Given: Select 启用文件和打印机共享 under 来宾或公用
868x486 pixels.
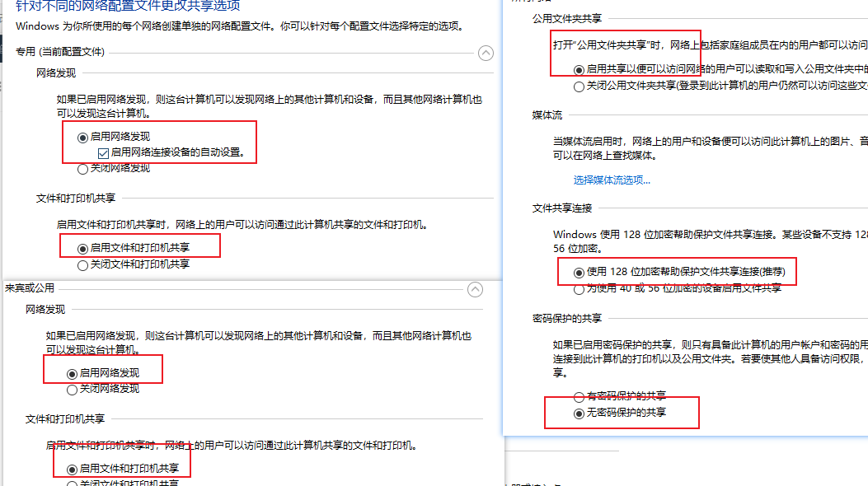Looking at the screenshot, I should tap(72, 470).
